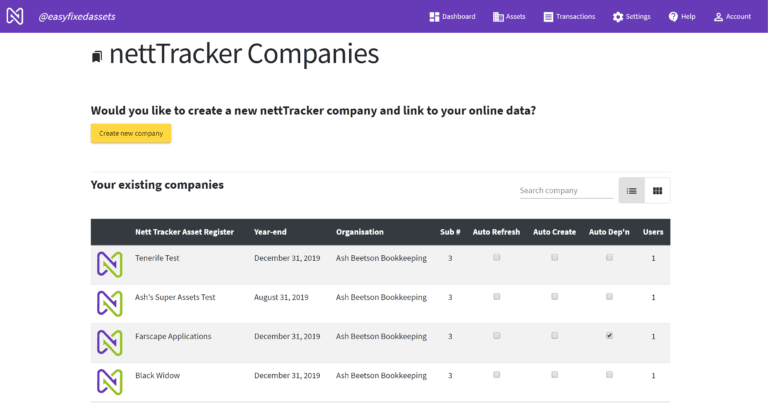Toggle Auto Dep'n for Ash's Super Assets Test
The height and width of the screenshot is (403, 768).
click(x=609, y=296)
